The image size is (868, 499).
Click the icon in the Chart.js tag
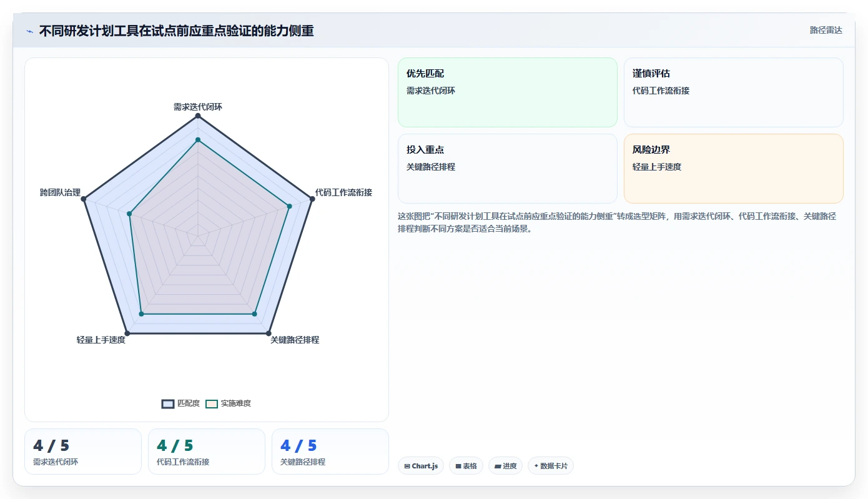point(407,466)
